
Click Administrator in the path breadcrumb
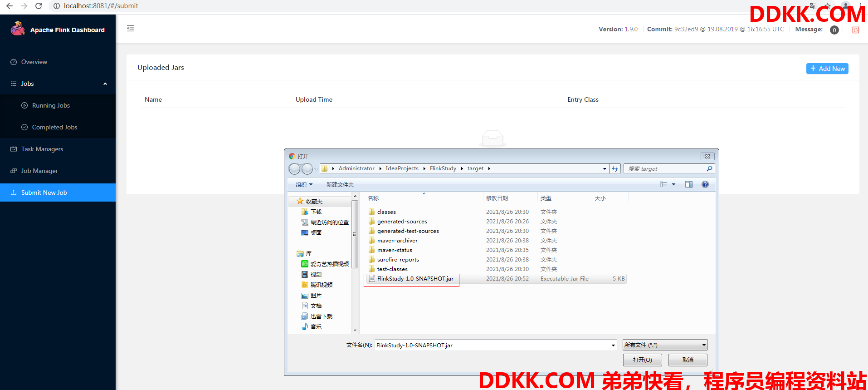pyautogui.click(x=356, y=168)
